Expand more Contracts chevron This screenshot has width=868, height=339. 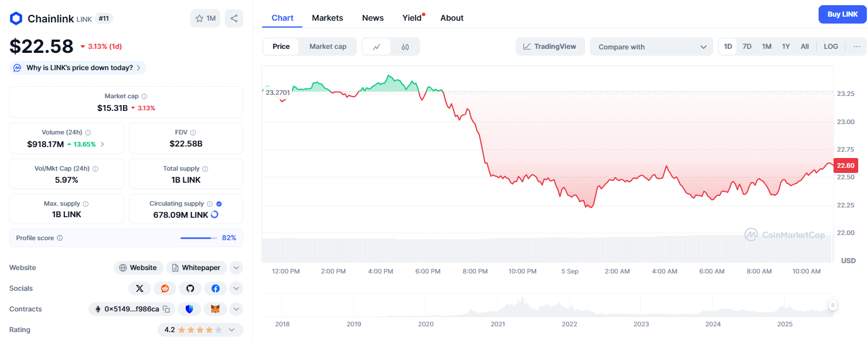236,309
